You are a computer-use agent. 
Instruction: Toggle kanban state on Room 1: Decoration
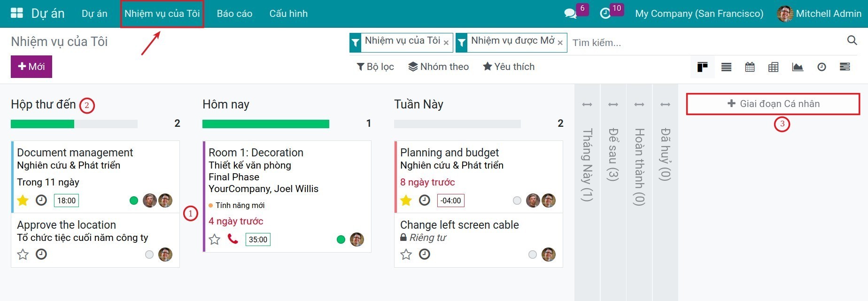pos(341,239)
